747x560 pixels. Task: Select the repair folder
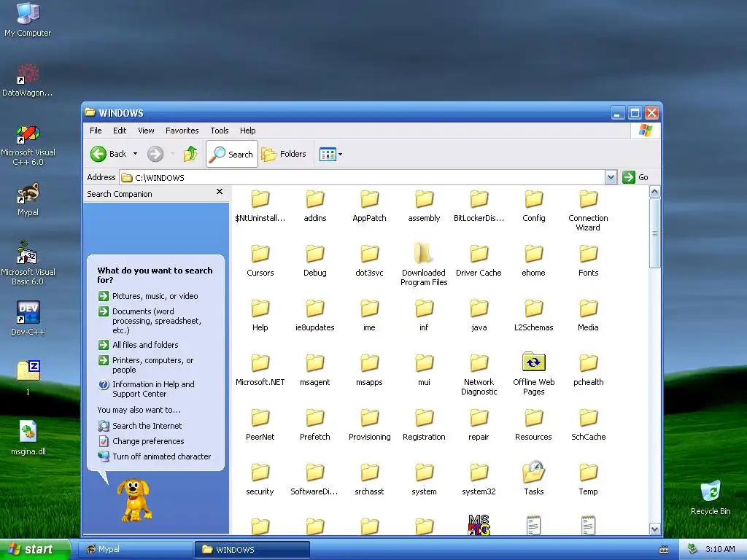(x=479, y=425)
